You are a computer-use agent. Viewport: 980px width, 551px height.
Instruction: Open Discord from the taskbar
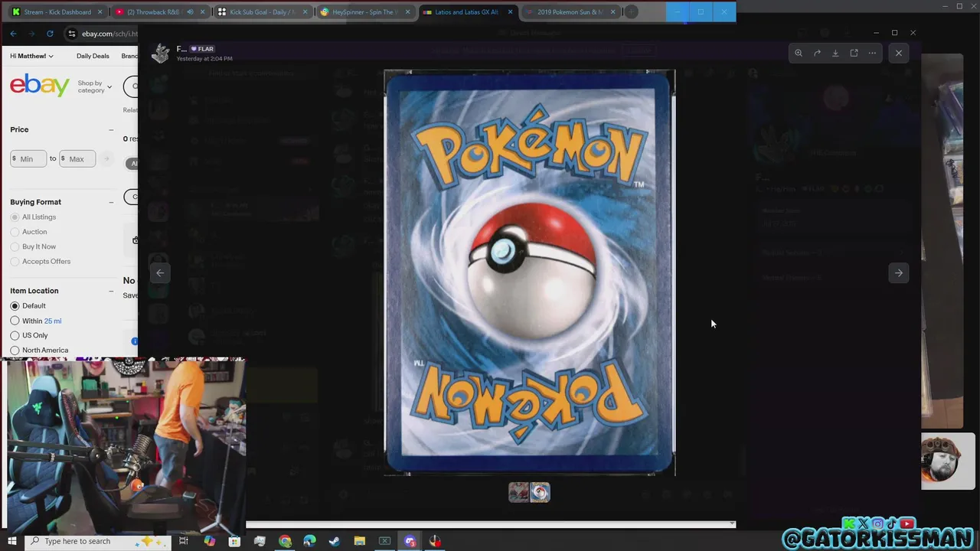click(x=410, y=541)
